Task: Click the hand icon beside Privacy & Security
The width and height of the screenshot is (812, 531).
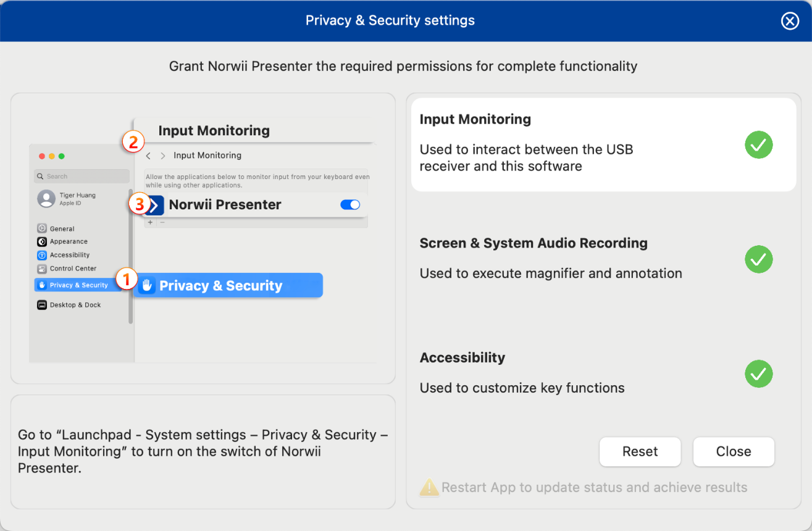Action: [147, 285]
